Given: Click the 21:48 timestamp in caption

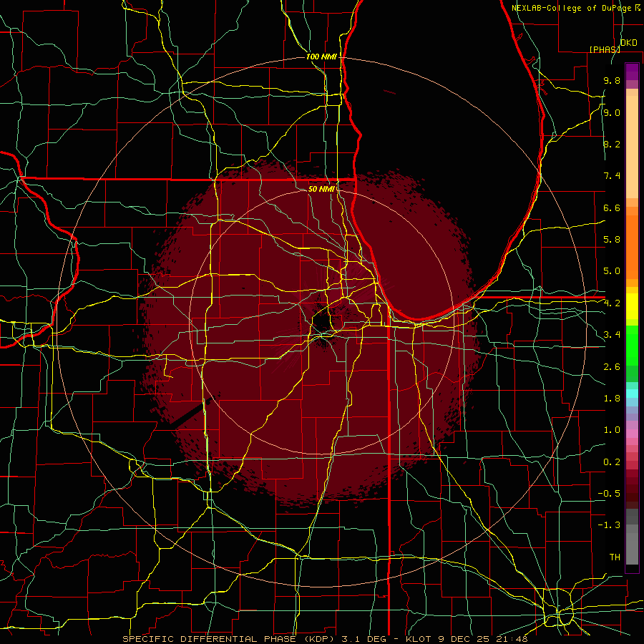Looking at the screenshot, I should pos(511,639).
